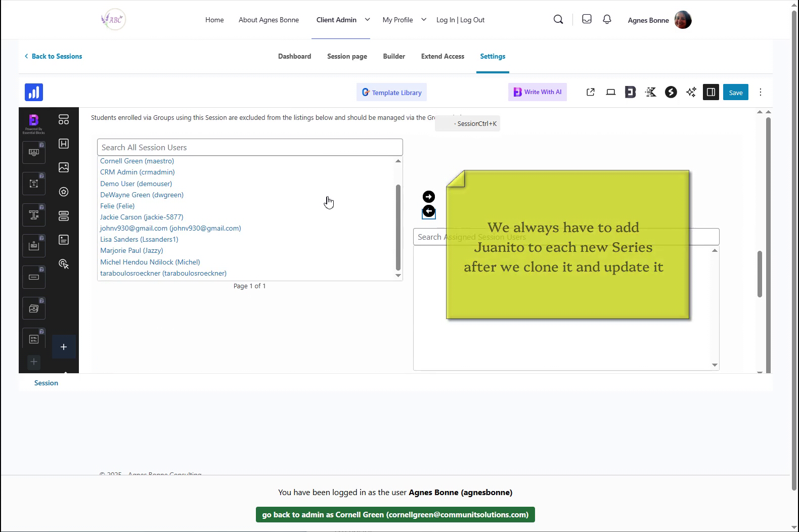
Task: Expand the Client Admin dropdown chevron
Action: (367, 20)
